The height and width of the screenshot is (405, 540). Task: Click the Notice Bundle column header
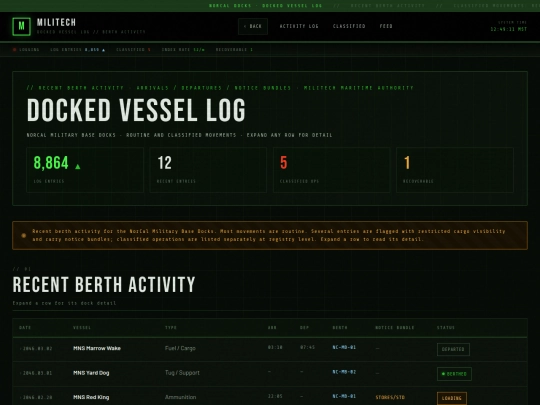(x=395, y=328)
